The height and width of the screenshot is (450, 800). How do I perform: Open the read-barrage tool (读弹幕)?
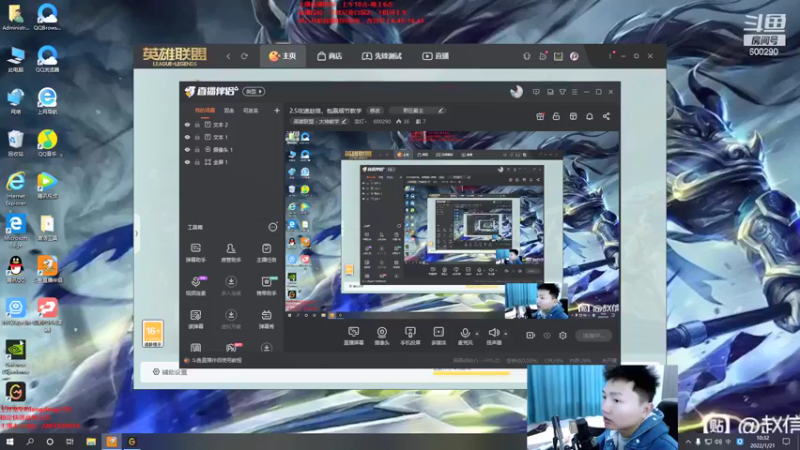point(195,319)
